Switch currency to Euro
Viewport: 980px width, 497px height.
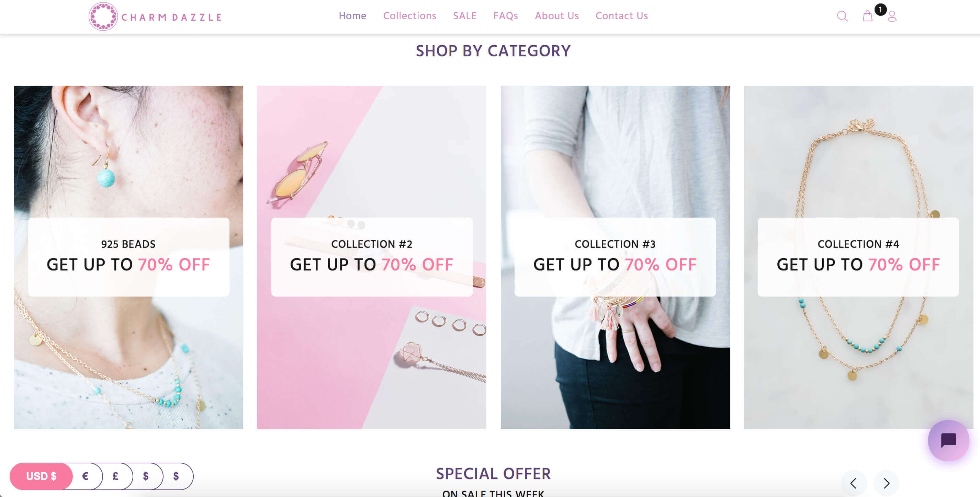click(x=86, y=476)
